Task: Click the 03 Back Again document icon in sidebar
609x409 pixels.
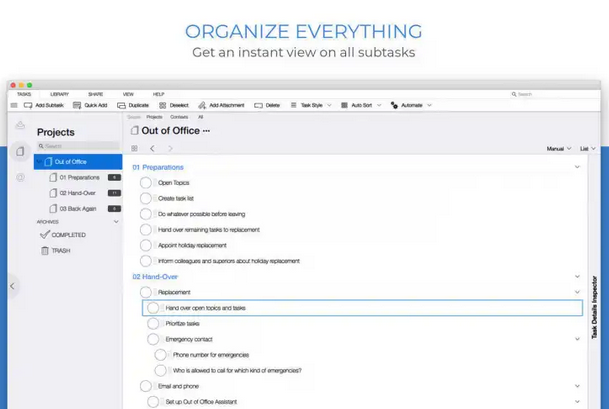Action: (53, 209)
